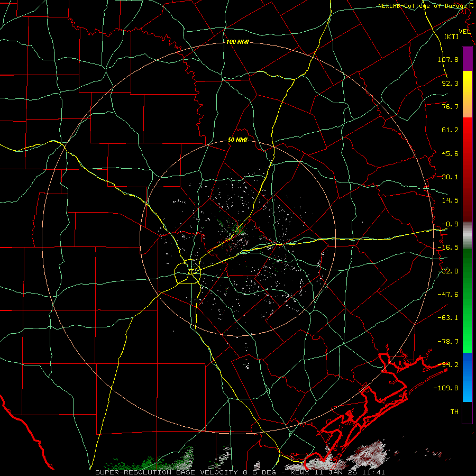This screenshot has height=476, width=476.
Task: Click the 11 JAN 26 11:41 timestamp
Action: point(350,472)
